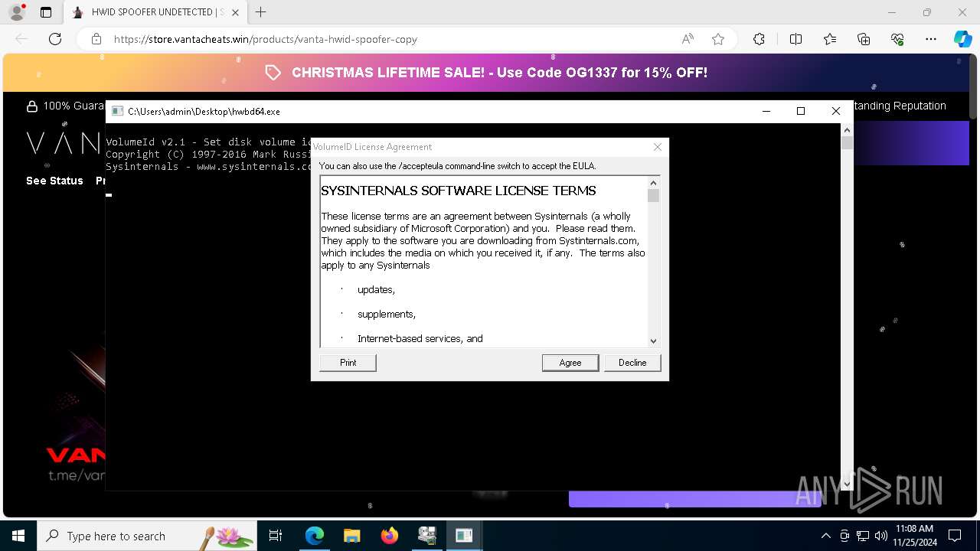Click the console window scroll up arrow
The image size is (980, 551).
pos(847,131)
